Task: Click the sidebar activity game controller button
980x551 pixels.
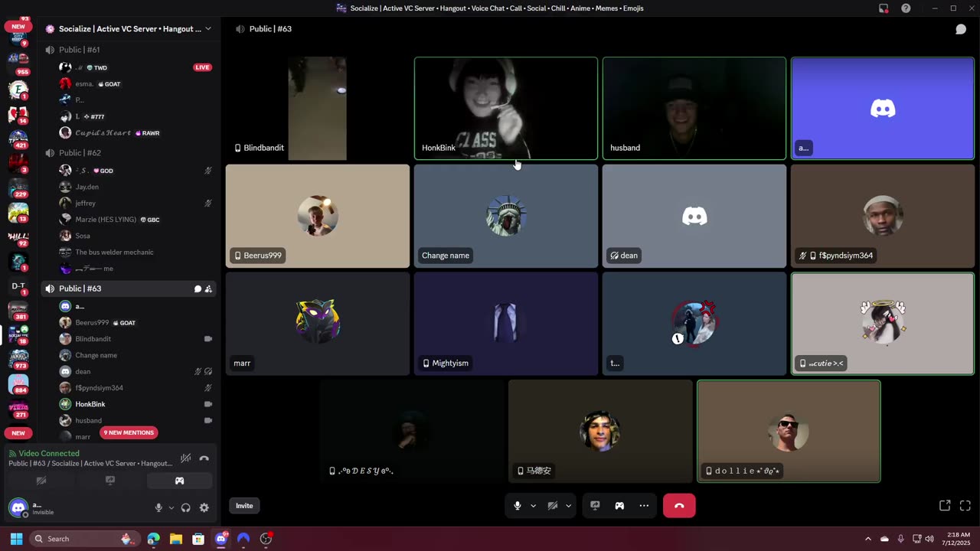Action: (179, 481)
